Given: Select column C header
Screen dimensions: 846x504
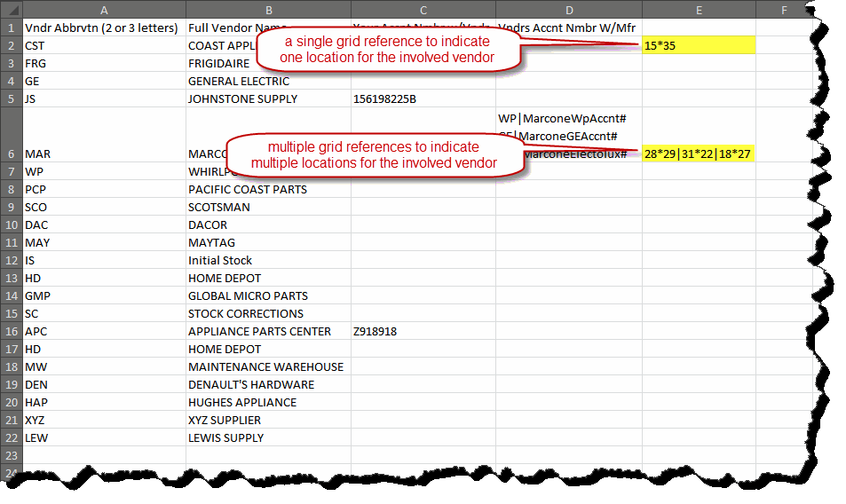Looking at the screenshot, I should 423,10.
